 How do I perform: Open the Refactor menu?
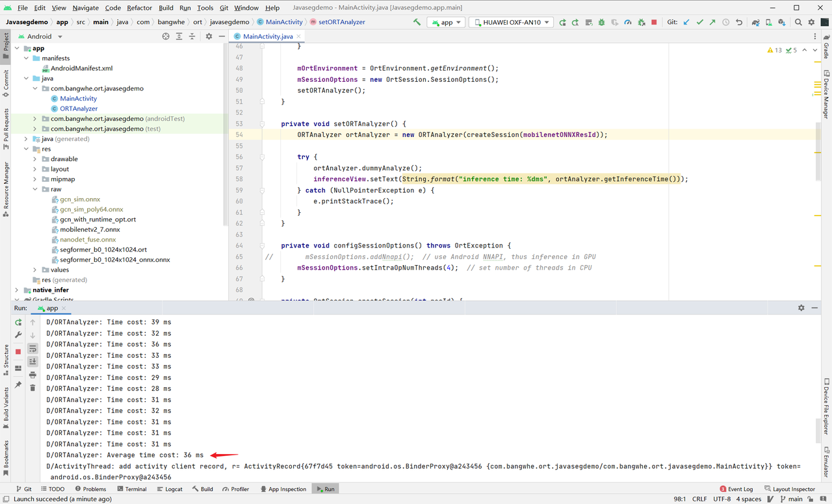point(139,8)
